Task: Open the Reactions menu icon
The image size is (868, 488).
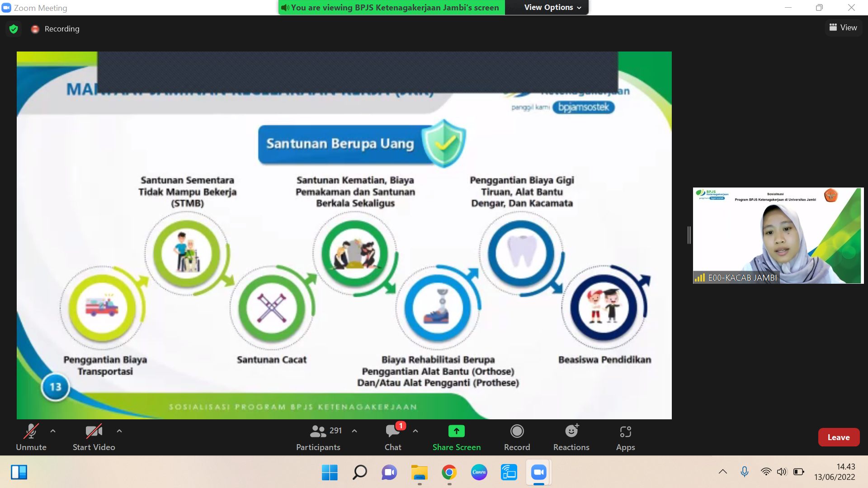Action: coord(571,432)
